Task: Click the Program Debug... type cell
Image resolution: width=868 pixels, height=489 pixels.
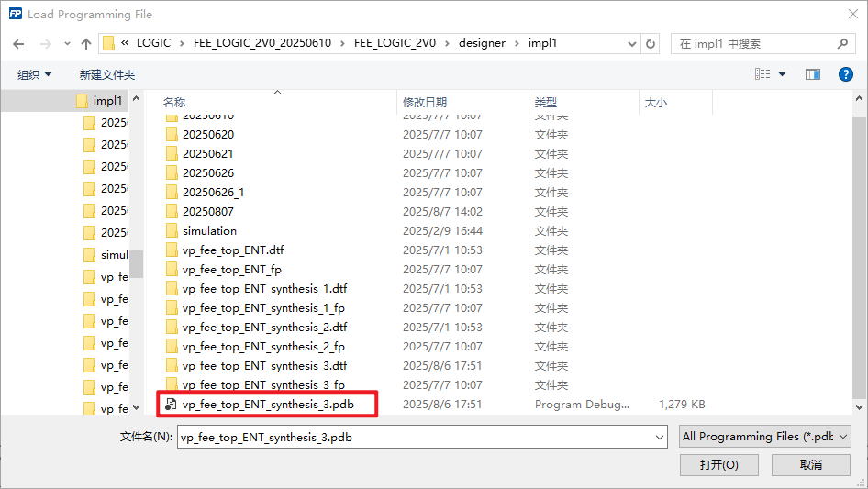Action: pyautogui.click(x=582, y=405)
